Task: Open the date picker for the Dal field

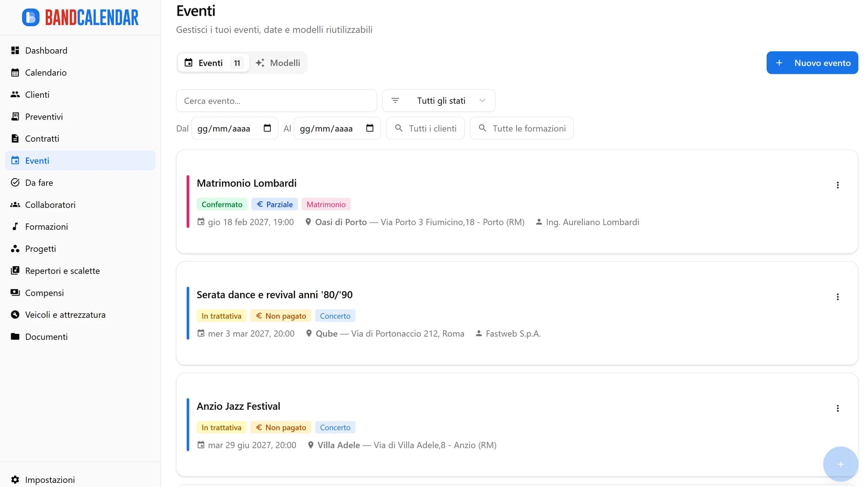Action: coord(267,128)
